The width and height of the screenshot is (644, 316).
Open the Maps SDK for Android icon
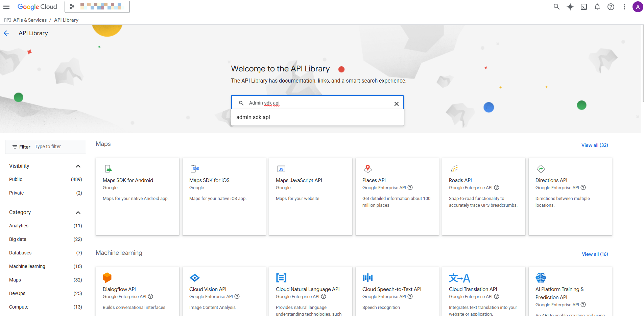pos(108,168)
